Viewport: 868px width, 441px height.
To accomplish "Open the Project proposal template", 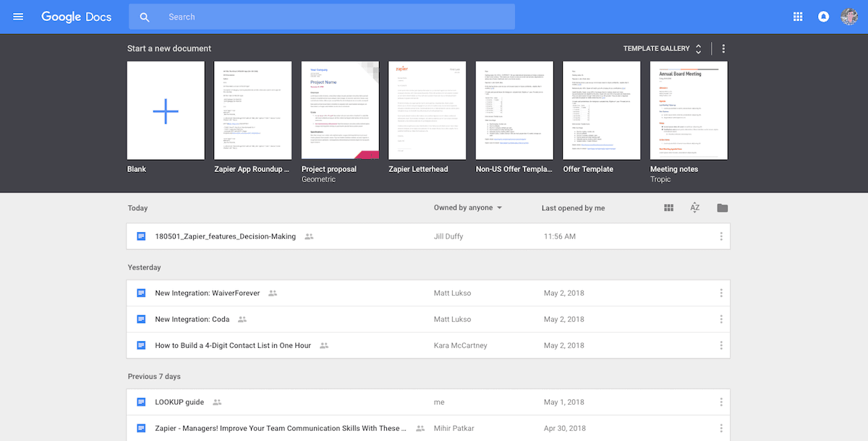I will [340, 111].
